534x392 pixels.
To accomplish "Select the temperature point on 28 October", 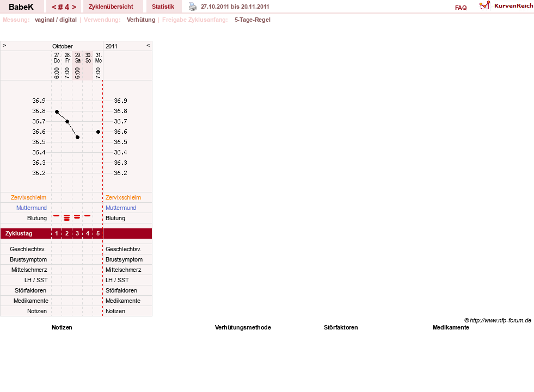I will [67, 121].
